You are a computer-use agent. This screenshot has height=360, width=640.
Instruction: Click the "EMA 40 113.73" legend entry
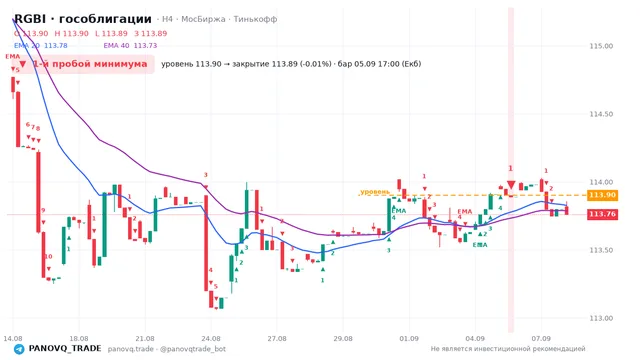click(x=130, y=46)
